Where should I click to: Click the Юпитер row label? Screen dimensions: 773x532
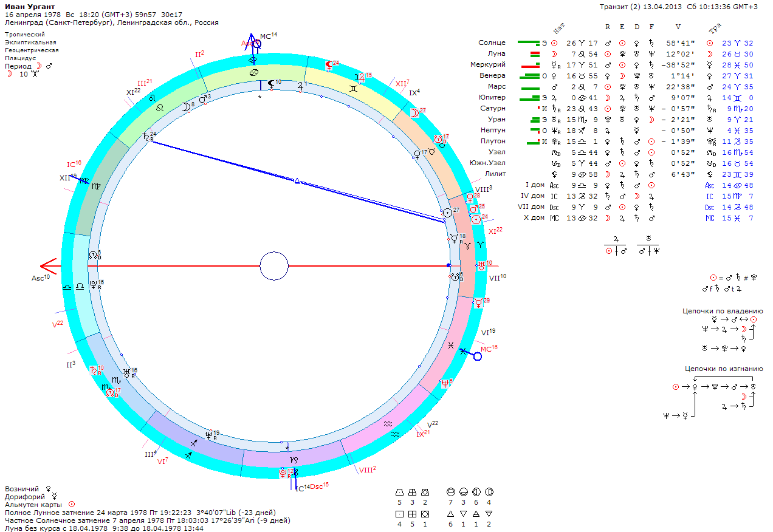(493, 97)
